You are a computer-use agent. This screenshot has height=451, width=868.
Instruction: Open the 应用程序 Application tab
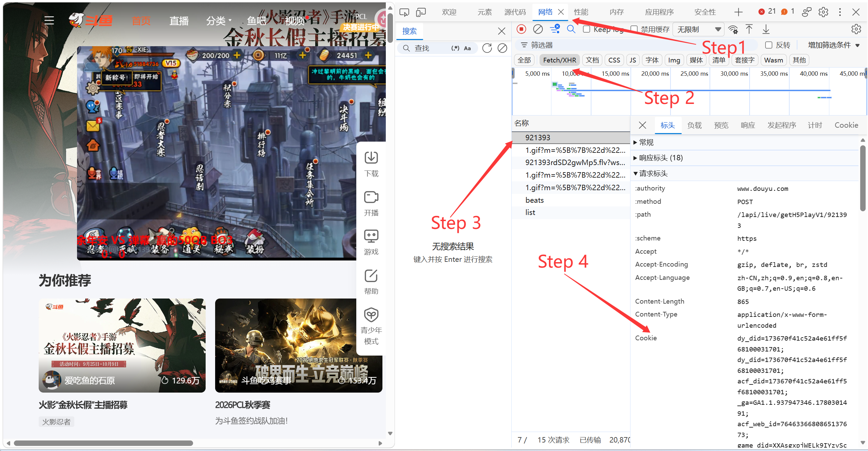point(659,12)
